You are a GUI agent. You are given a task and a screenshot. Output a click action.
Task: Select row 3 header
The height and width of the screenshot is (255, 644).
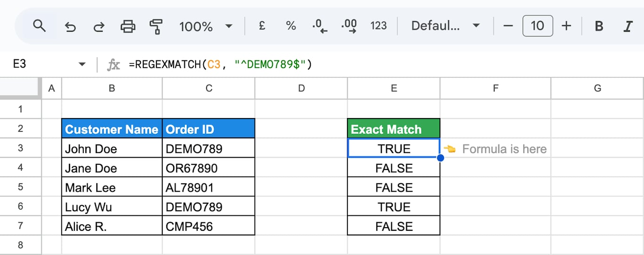tap(21, 148)
